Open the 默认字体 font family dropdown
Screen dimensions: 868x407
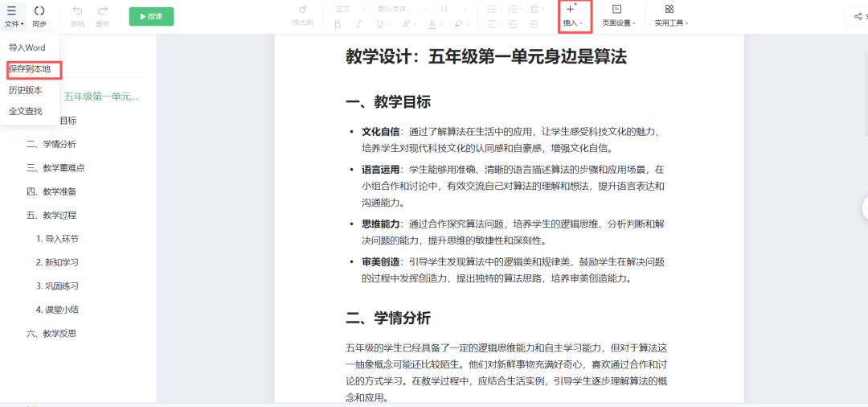pyautogui.click(x=402, y=9)
